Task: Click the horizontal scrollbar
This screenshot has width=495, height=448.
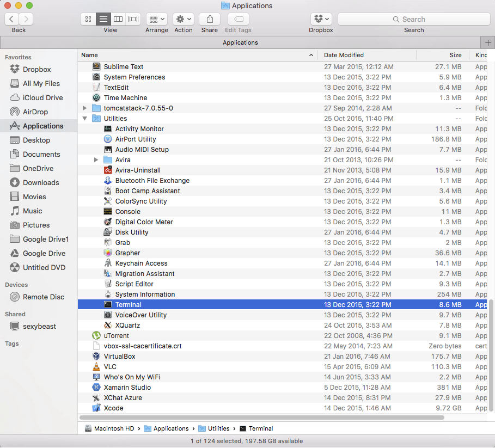Action: (262, 418)
